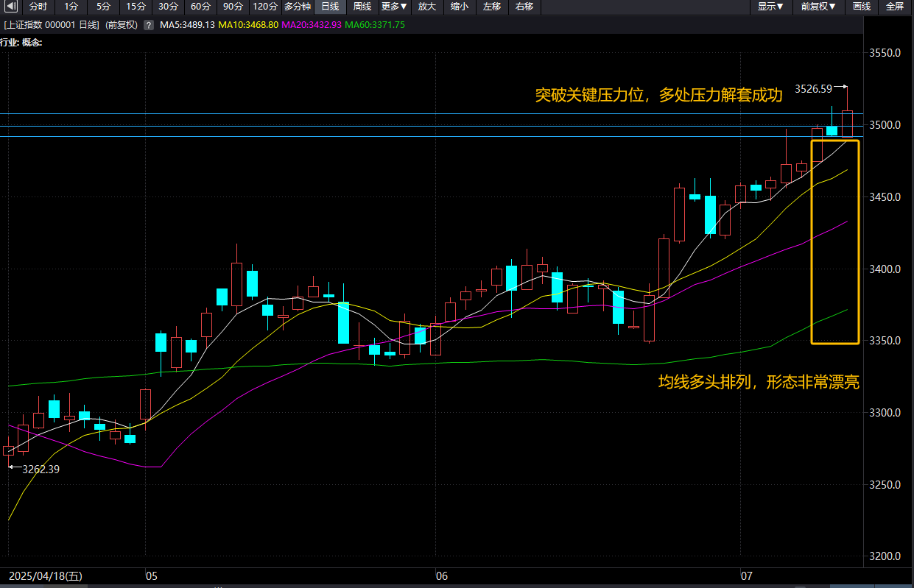Click the 放大 zoom in button
The image size is (914, 588).
pos(427,7)
